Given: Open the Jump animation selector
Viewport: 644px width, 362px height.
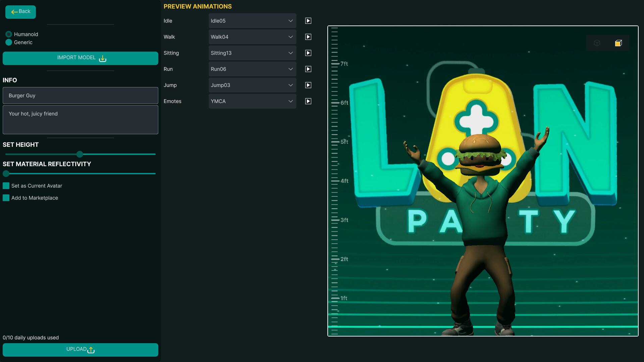Looking at the screenshot, I should [252, 85].
